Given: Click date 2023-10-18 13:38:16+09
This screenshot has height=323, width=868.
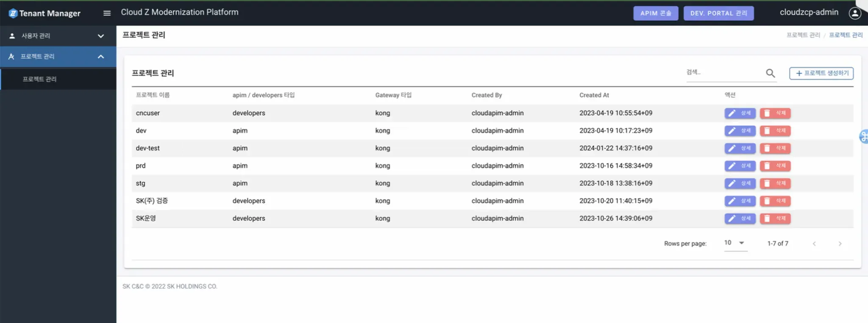Looking at the screenshot, I should pyautogui.click(x=616, y=183).
